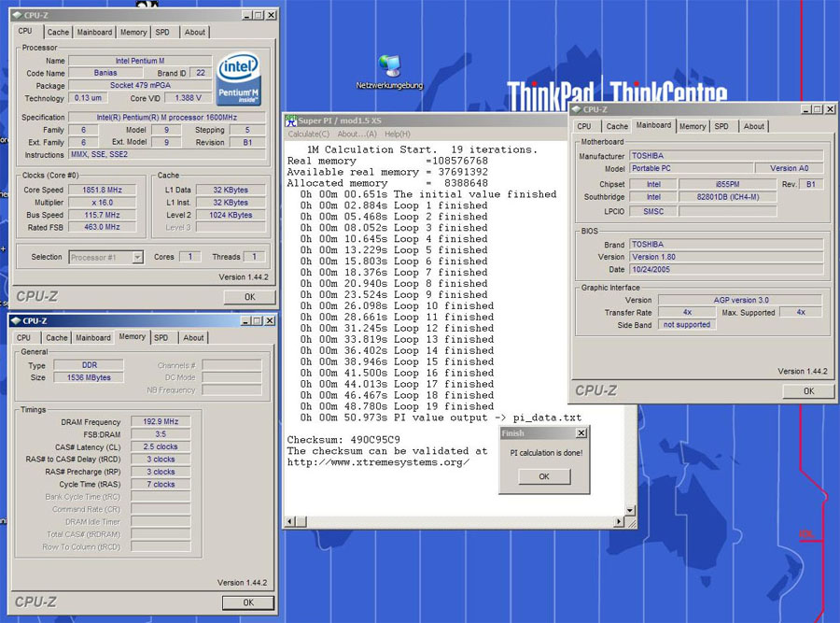The width and height of the screenshot is (840, 623).
Task: Open the Processor #1 selection dropdown
Action: (138, 258)
